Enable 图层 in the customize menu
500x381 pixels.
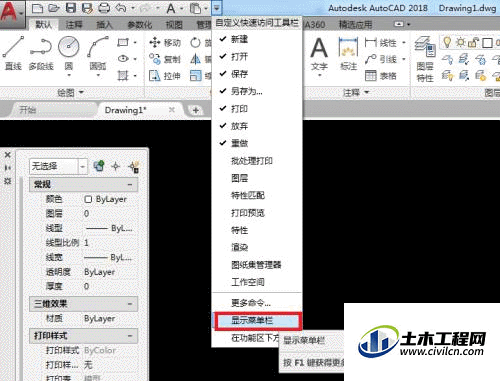coord(257,178)
